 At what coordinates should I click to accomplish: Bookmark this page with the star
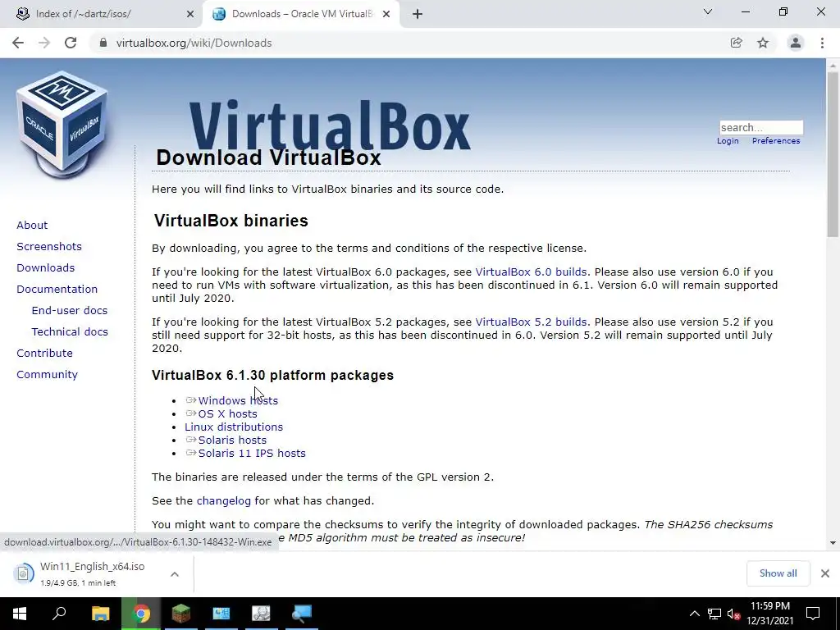(763, 43)
